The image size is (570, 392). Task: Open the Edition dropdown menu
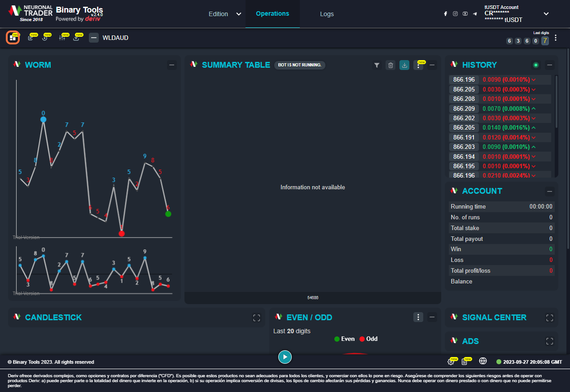point(225,14)
